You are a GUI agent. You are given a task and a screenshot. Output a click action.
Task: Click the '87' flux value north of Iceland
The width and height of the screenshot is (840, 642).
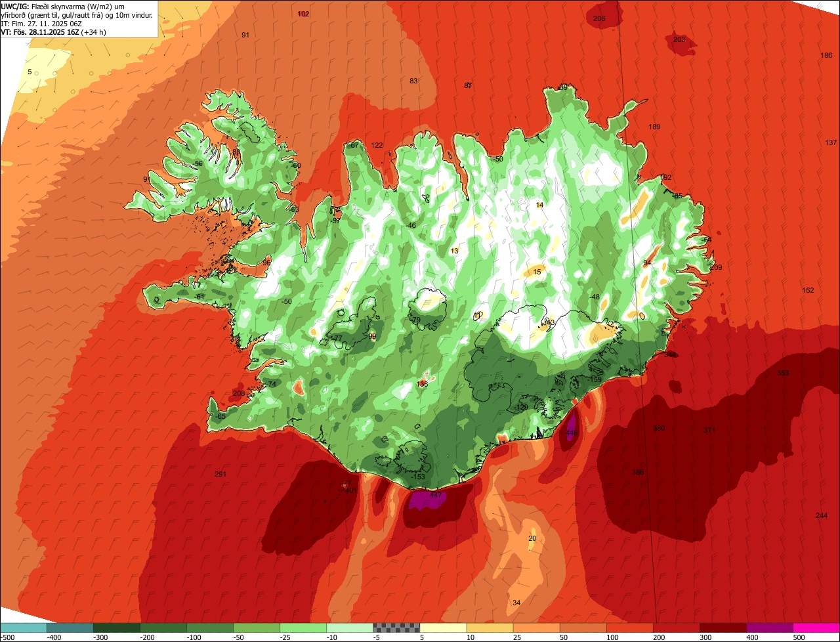click(468, 85)
